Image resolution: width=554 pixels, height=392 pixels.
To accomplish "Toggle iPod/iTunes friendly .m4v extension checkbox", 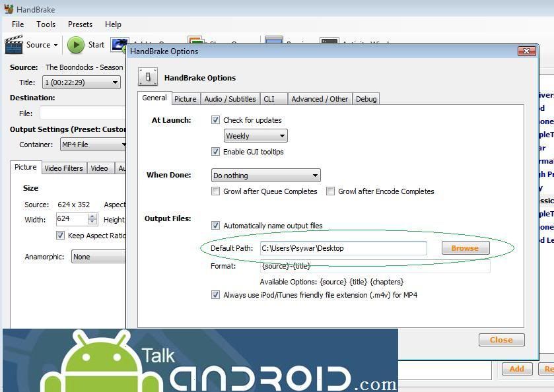I will pos(215,295).
